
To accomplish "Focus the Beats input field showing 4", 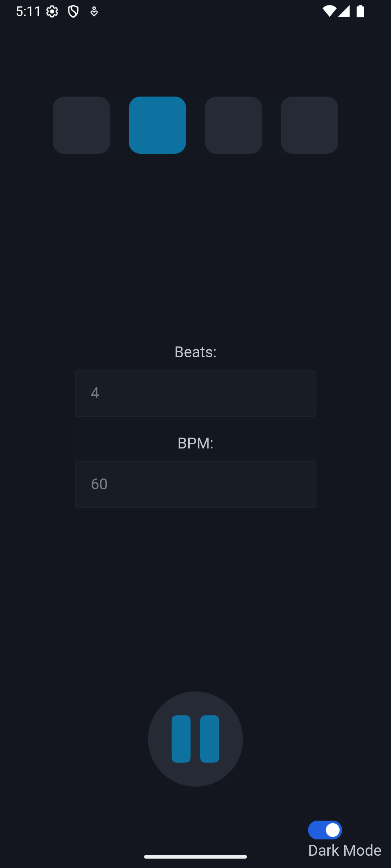I will pos(195,393).
